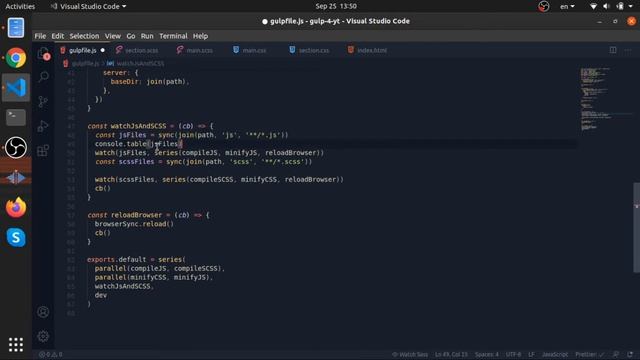Select Visual Studio Code dock icon

pyautogui.click(x=16, y=87)
